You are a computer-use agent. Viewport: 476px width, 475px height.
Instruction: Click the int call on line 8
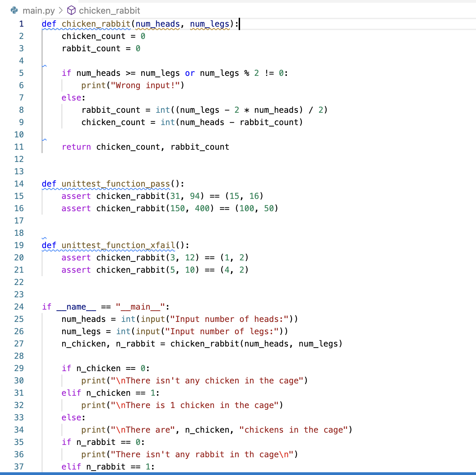click(x=162, y=110)
